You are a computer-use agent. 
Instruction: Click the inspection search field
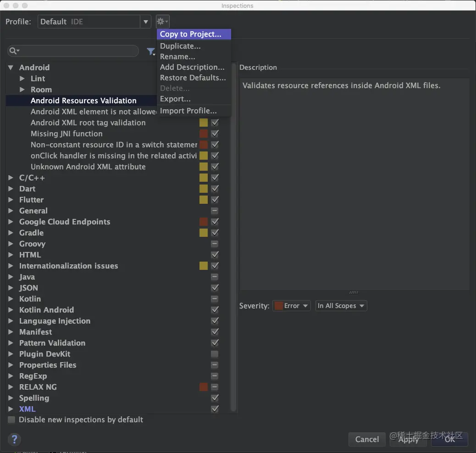click(x=73, y=51)
